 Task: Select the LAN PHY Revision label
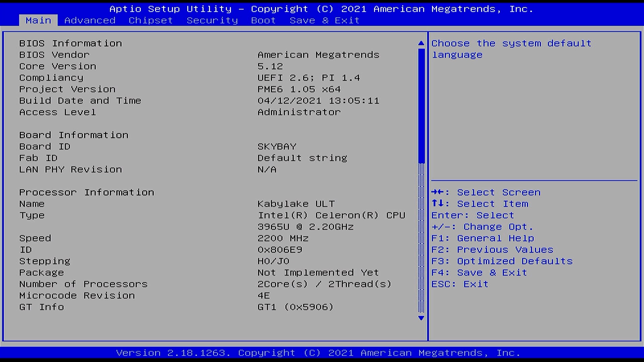coord(70,169)
